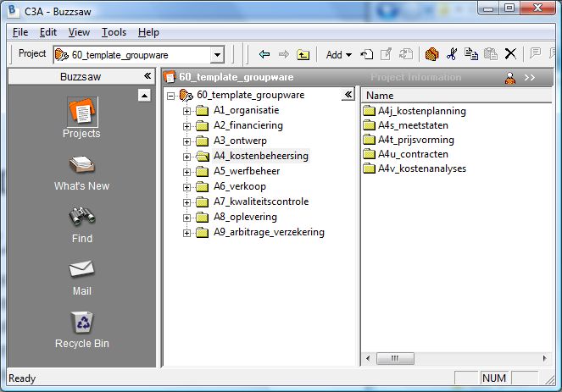Copy the selected item
Screen dimensions: 562x392
click(471, 54)
